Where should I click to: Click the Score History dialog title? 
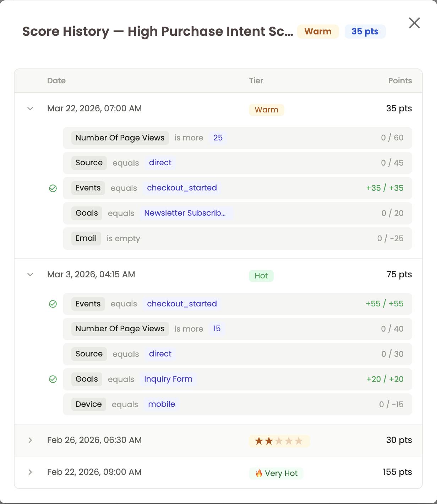[x=158, y=32]
